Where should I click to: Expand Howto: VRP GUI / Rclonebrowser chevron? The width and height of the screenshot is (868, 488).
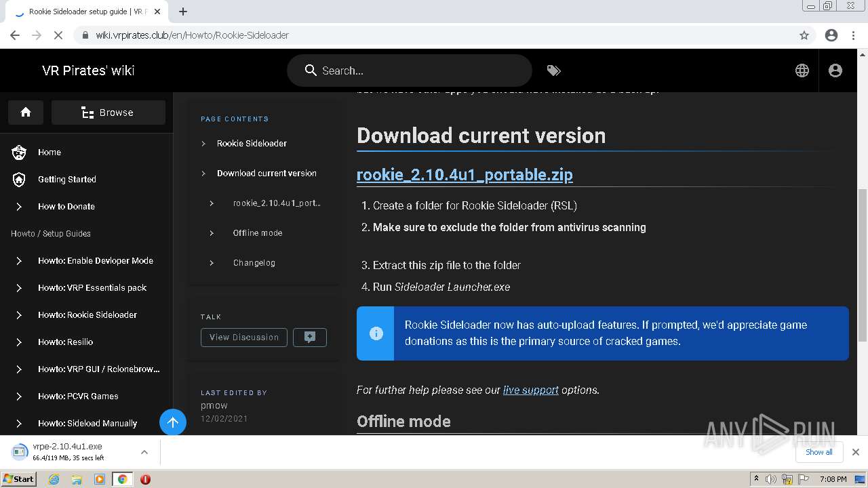19,369
